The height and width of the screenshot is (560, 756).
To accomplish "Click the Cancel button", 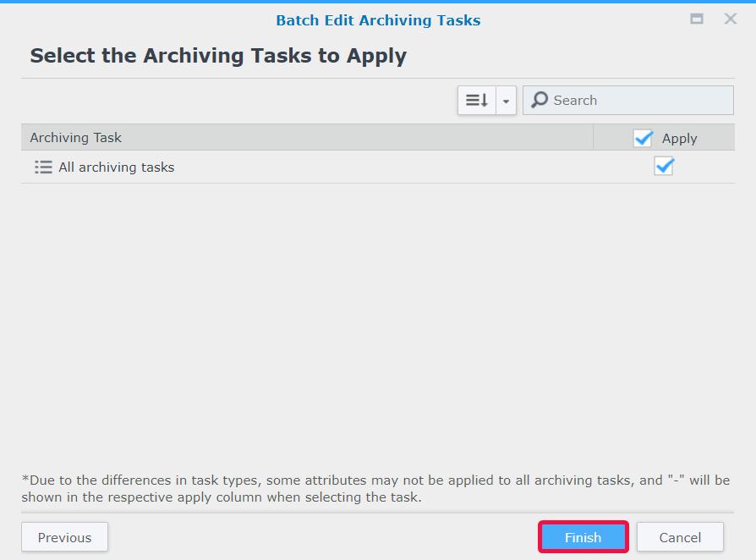I will [680, 537].
